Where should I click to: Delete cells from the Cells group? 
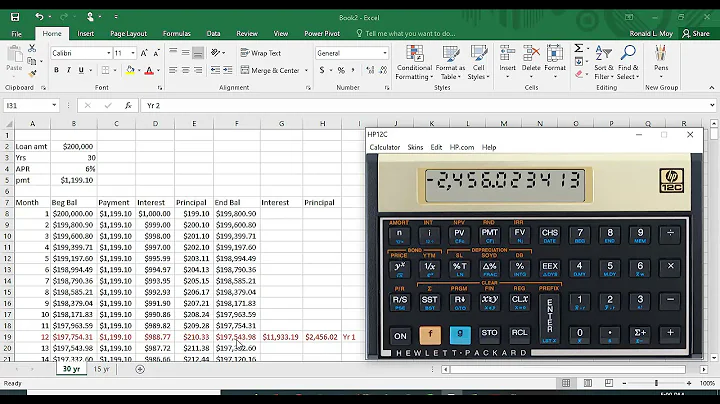click(x=531, y=62)
